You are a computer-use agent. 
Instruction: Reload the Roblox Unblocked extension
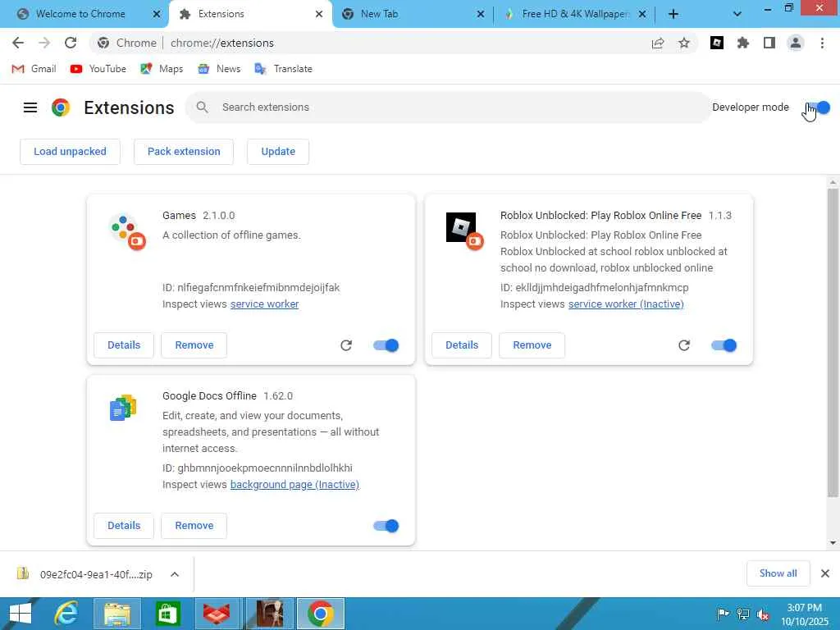684,345
